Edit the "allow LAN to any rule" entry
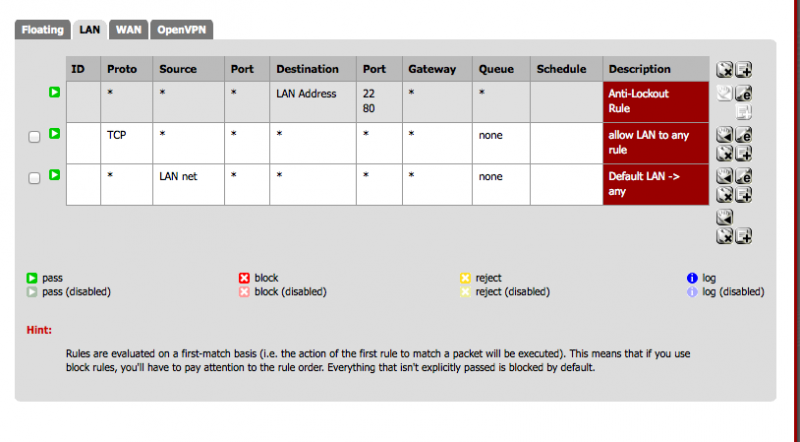 click(x=743, y=134)
